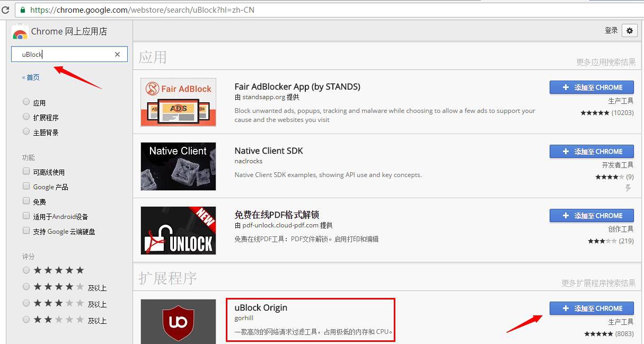Select four stars 及以上 rating filter
This screenshot has height=344, width=644.
(x=27, y=287)
